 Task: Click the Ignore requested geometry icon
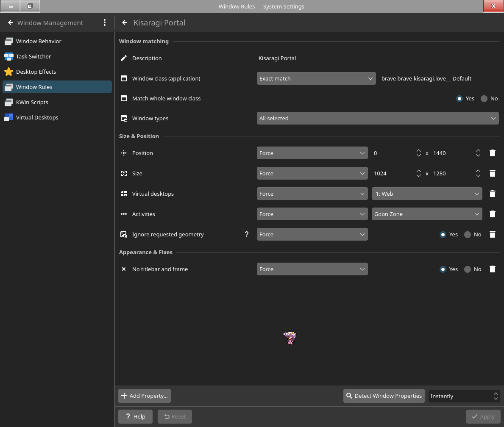point(124,235)
